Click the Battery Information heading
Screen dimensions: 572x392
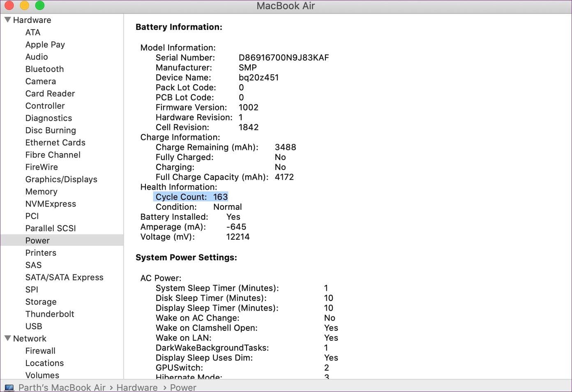click(179, 27)
